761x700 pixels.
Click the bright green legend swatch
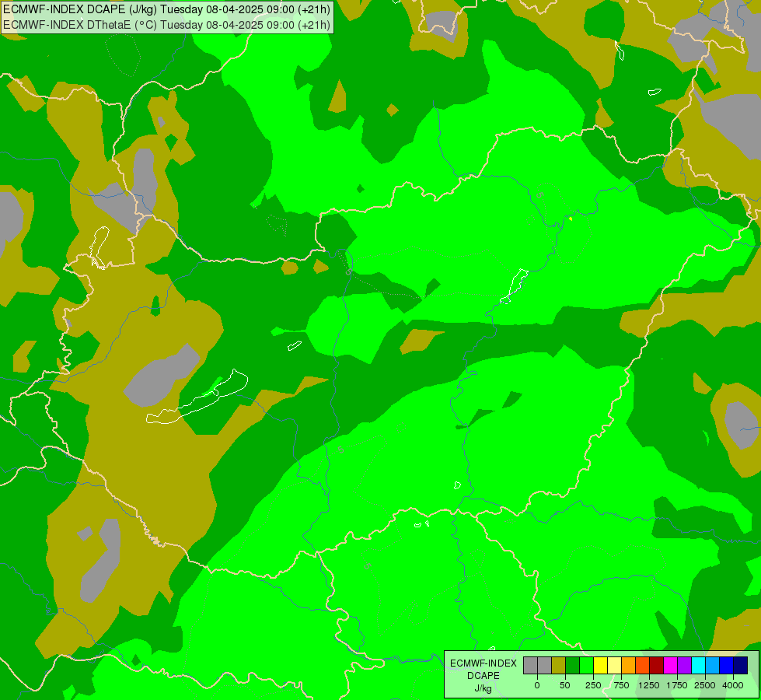(586, 665)
